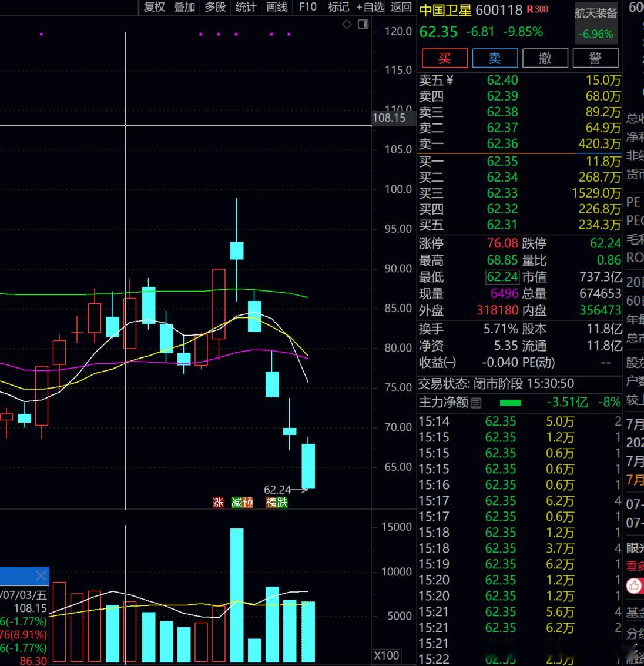Click the blue 卖 sell button
The image size is (644, 666).
click(495, 58)
